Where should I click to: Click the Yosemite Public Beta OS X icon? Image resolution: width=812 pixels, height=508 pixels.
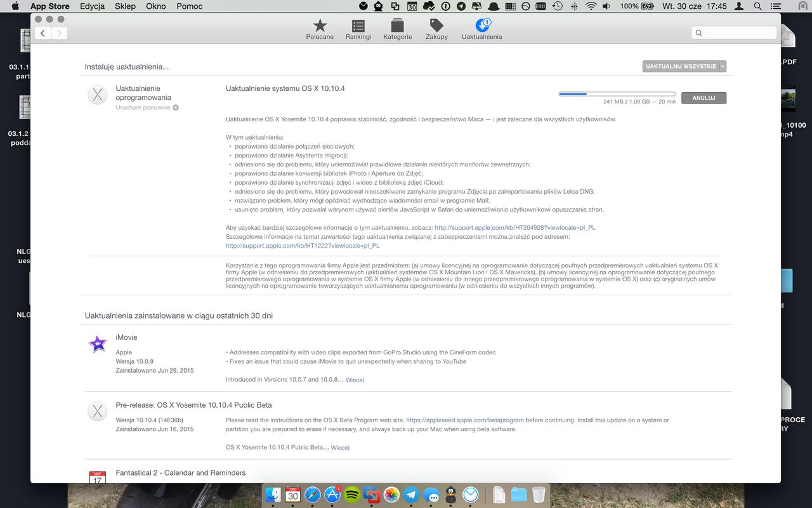click(98, 411)
